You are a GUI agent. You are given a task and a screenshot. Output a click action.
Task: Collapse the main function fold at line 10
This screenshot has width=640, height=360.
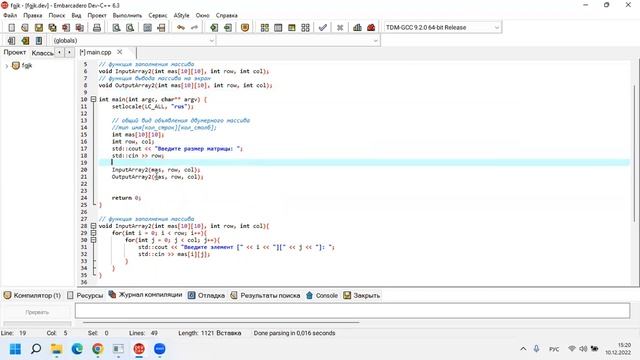93,99
